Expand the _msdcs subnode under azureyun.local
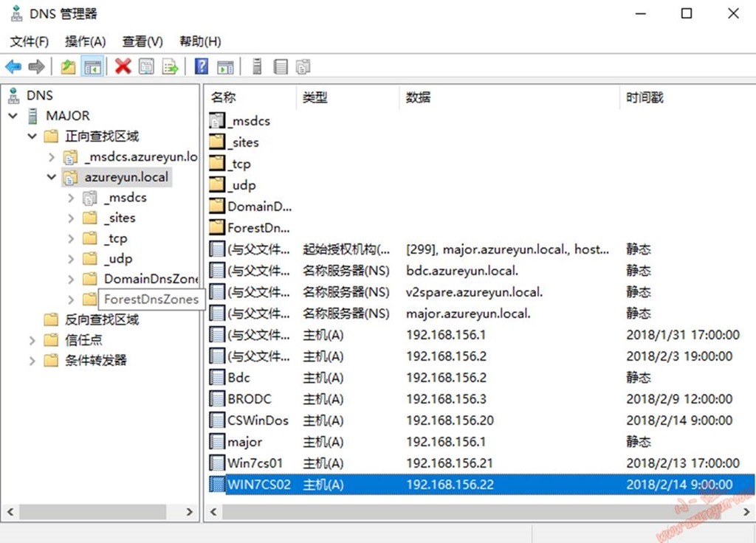The image size is (756, 543). coord(71,198)
